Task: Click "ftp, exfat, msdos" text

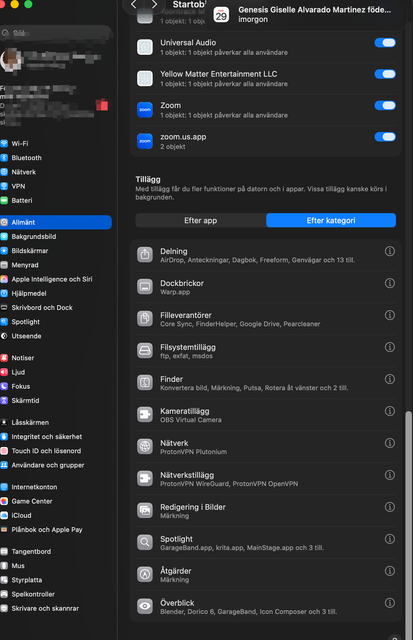Action: click(x=186, y=356)
